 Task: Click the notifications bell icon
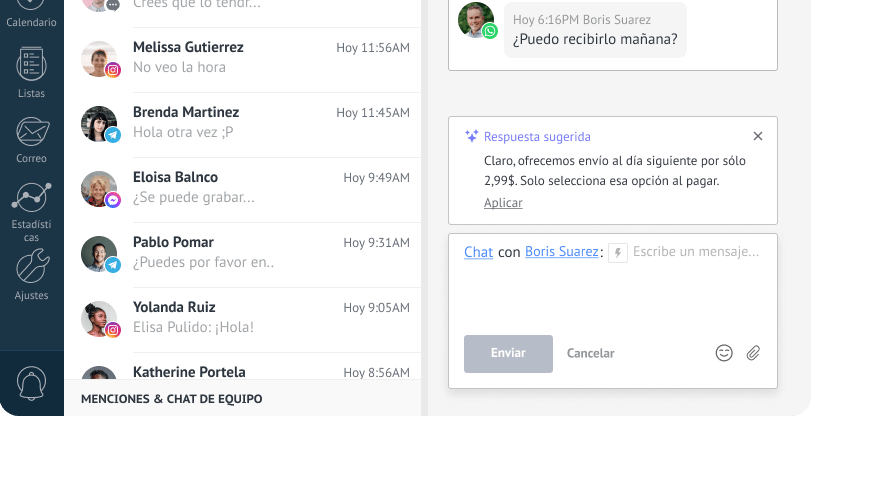click(31, 383)
